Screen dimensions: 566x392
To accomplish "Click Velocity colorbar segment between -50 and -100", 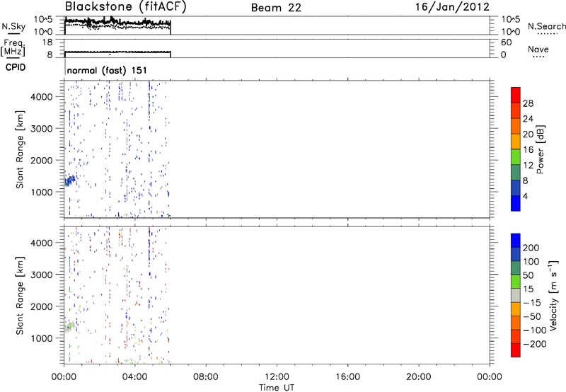I will click(516, 323).
